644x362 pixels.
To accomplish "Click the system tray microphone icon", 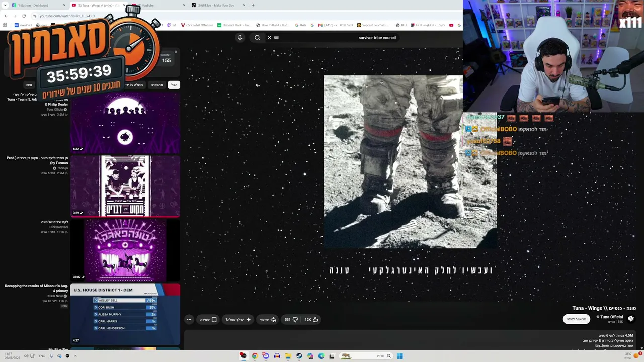I will click(x=51, y=356).
